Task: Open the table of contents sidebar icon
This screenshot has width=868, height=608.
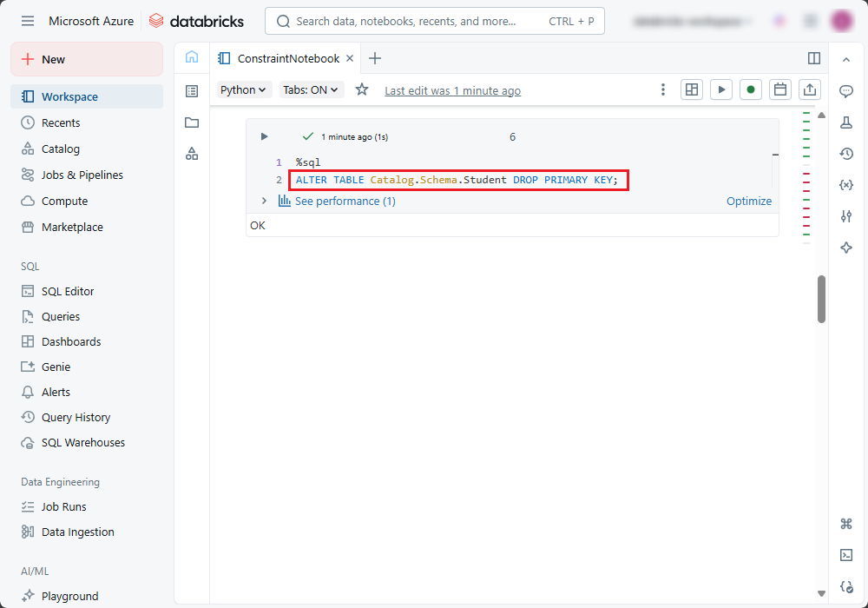Action: click(x=192, y=91)
